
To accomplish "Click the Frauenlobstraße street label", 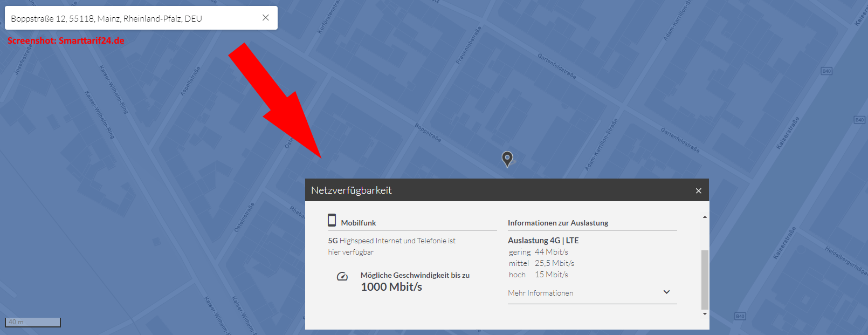I will (468, 45).
